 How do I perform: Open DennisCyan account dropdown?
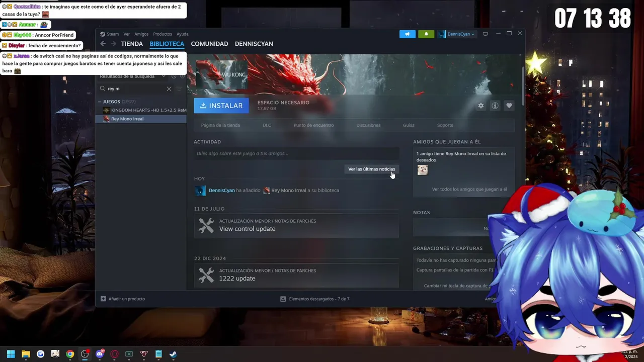(456, 34)
